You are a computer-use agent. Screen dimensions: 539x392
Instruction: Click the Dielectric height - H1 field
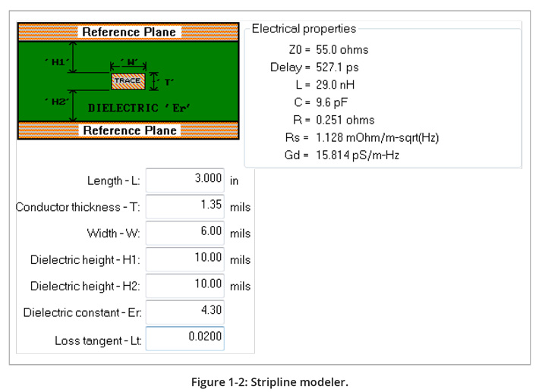pyautogui.click(x=185, y=259)
